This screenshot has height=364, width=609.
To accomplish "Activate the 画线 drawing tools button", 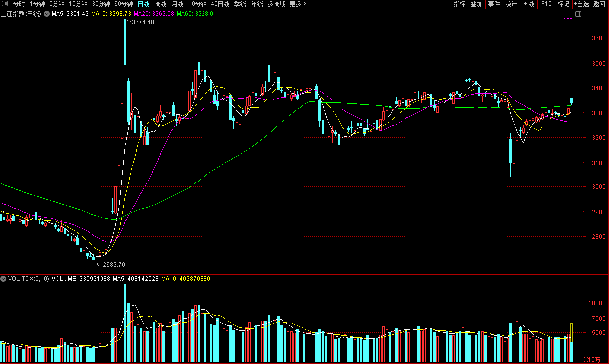I will click(528, 4).
